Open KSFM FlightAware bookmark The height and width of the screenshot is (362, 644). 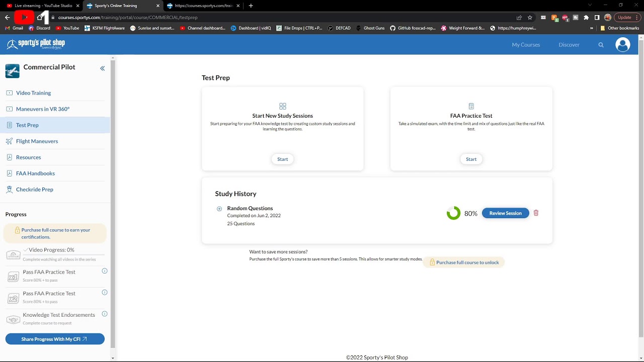point(105,28)
